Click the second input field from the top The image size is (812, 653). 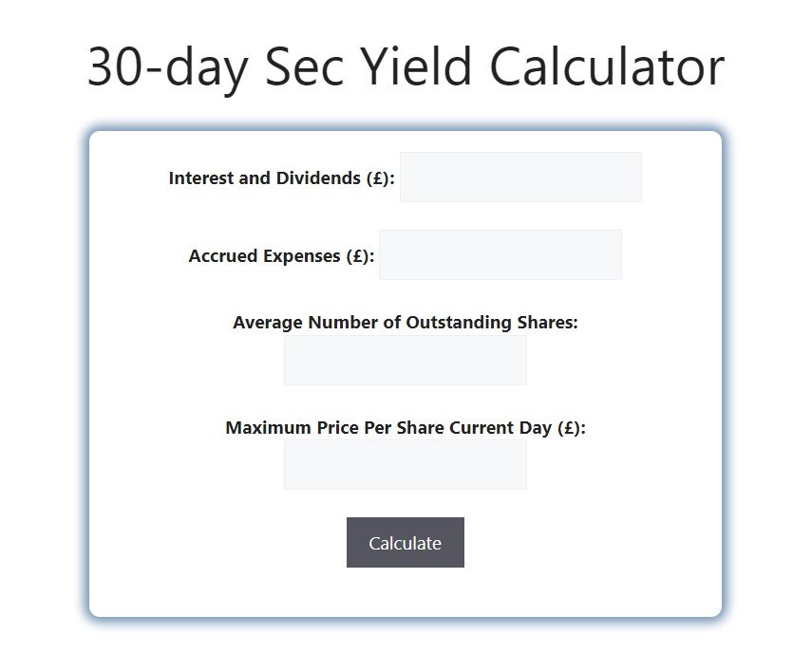coord(500,254)
